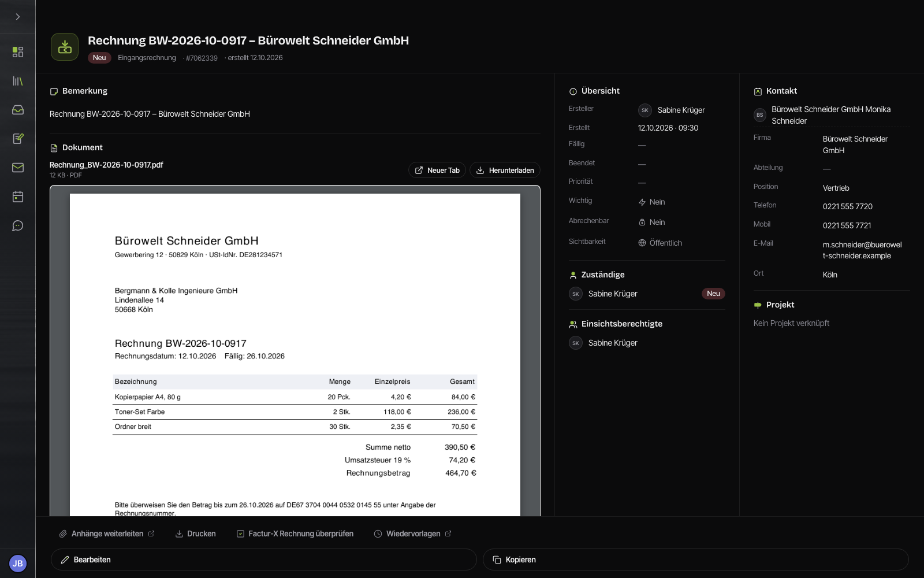Open the mail envelope icon in the sidebar
924x578 pixels.
tap(18, 168)
